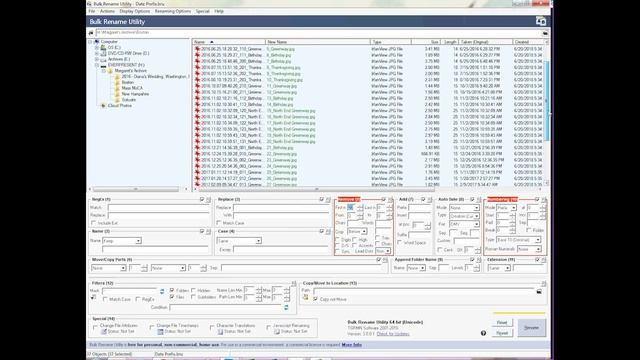Image resolution: width=640 pixels, height=360 pixels.
Task: Click the Name (2) panel reset icon
Action: click(x=208, y=231)
